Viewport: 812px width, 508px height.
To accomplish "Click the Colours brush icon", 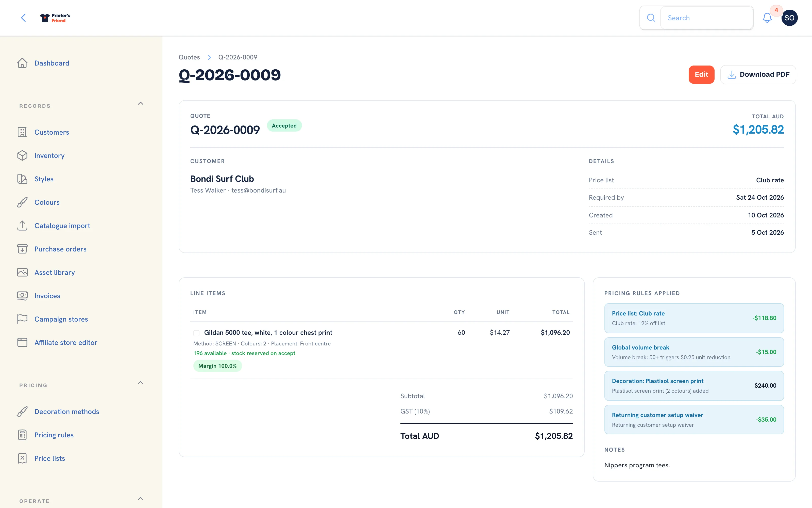I will pyautogui.click(x=22, y=202).
